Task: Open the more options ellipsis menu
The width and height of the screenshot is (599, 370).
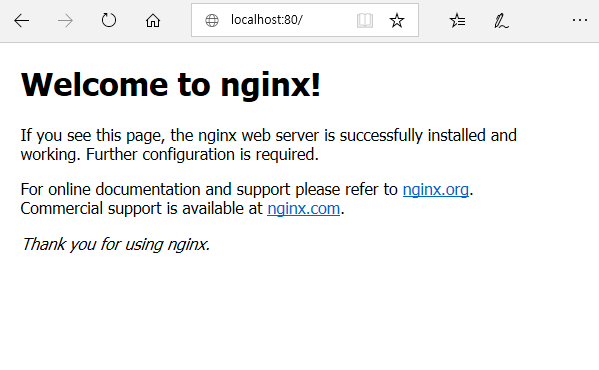Action: pos(580,20)
